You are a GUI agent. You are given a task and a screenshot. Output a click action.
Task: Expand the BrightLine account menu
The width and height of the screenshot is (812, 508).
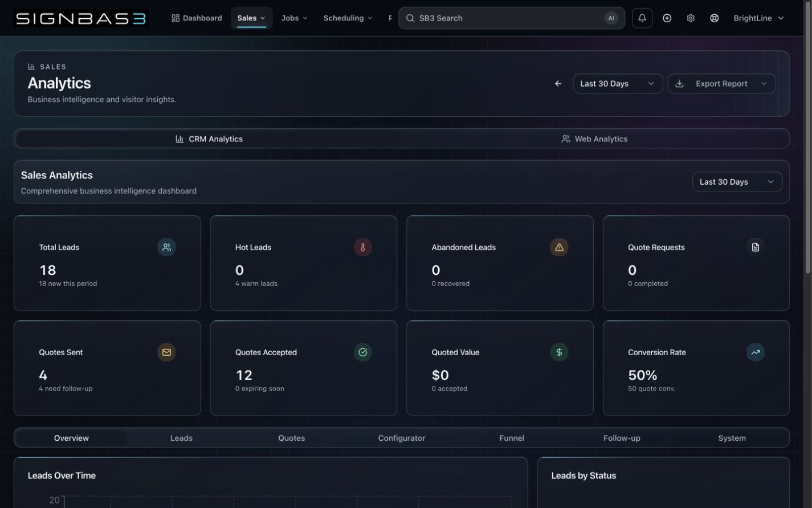point(758,18)
